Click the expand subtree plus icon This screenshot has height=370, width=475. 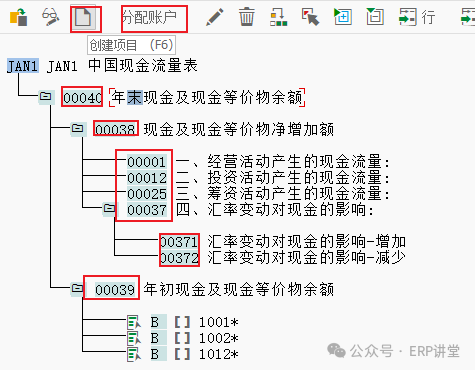click(x=343, y=17)
